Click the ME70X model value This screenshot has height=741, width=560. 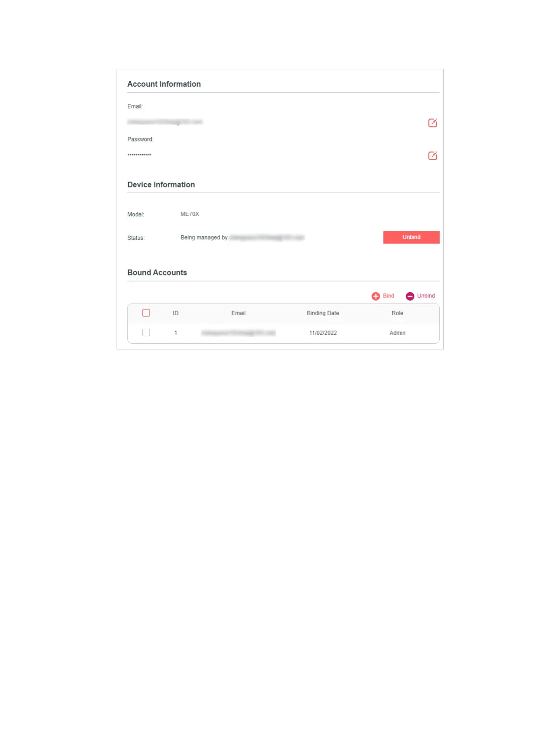click(190, 214)
